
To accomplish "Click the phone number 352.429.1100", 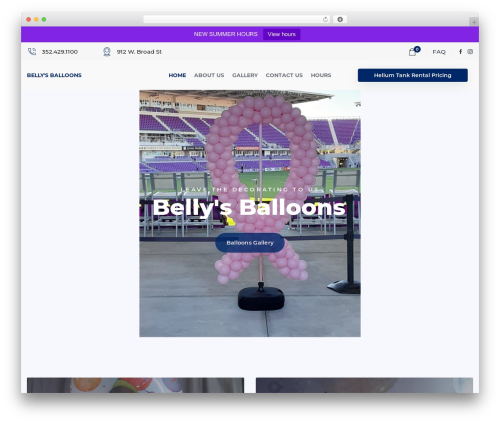I will tap(60, 52).
